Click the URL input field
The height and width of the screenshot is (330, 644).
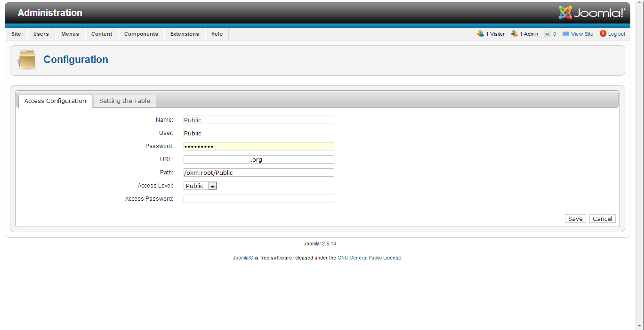(x=258, y=159)
